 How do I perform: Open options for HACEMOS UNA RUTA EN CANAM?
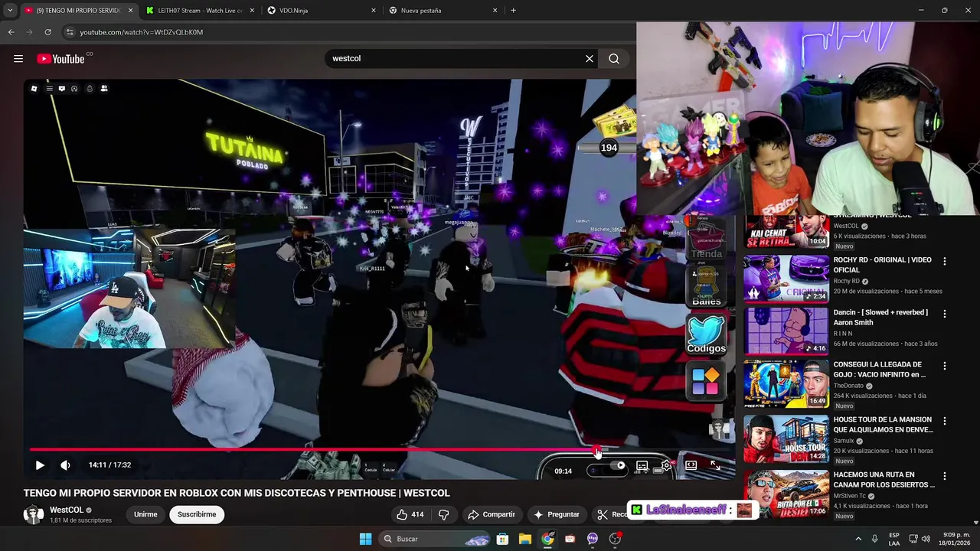944,476
